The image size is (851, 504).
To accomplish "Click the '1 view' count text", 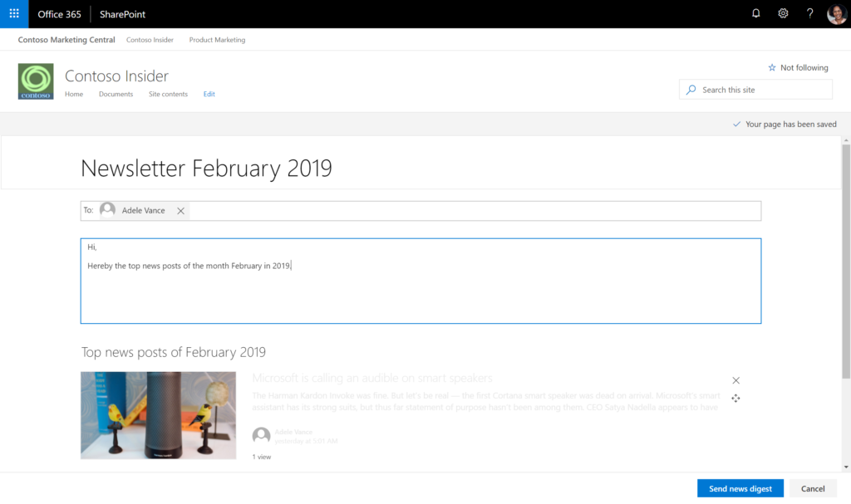I will click(262, 457).
